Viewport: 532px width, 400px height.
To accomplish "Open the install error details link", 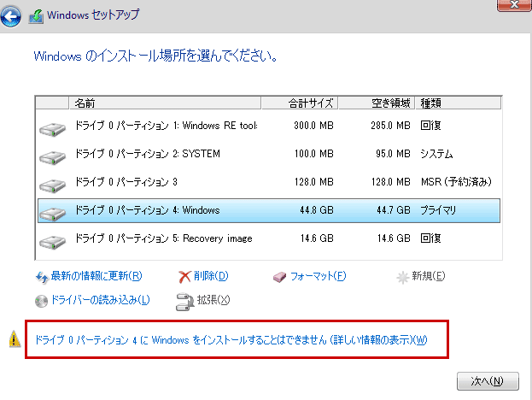I will [231, 340].
